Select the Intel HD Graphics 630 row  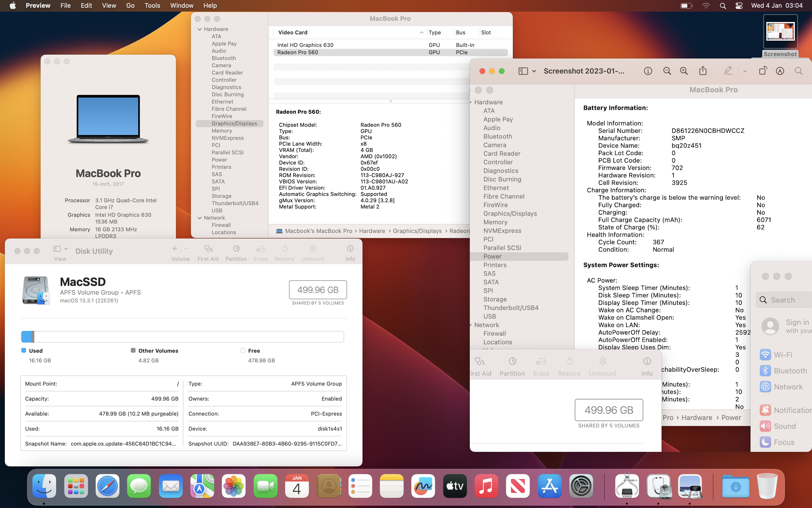tap(391, 45)
